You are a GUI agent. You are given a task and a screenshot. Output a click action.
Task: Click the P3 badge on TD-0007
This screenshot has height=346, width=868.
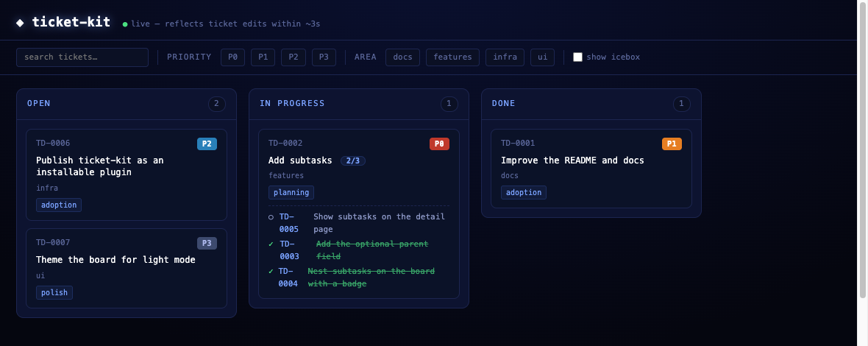point(207,243)
